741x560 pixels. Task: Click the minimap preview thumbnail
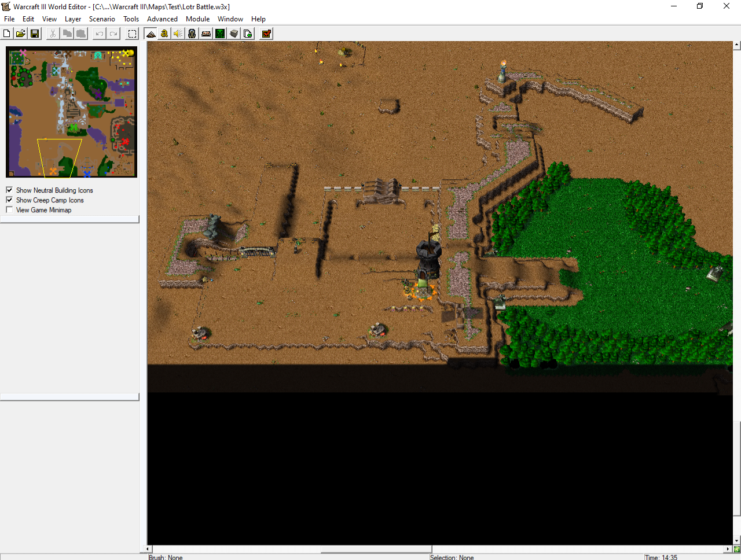tap(72, 112)
